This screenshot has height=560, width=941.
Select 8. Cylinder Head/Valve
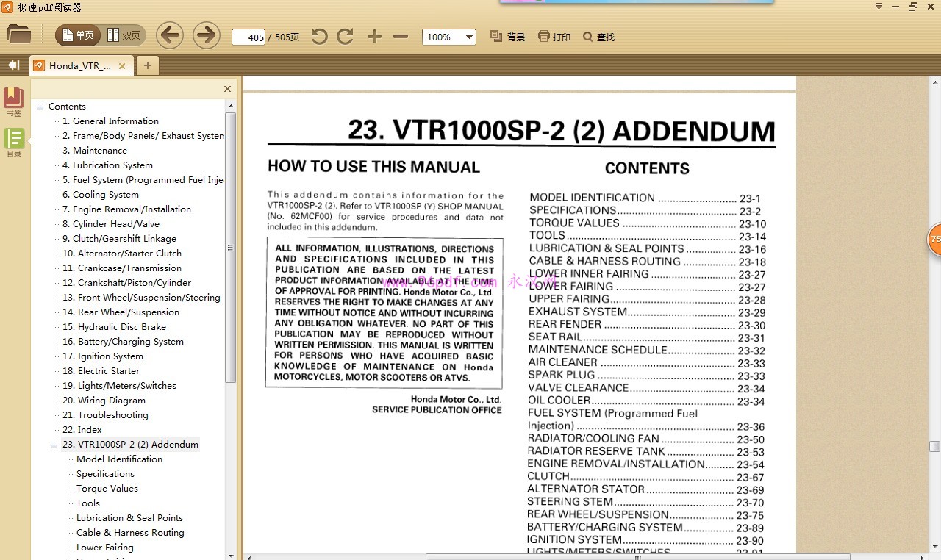tap(111, 224)
